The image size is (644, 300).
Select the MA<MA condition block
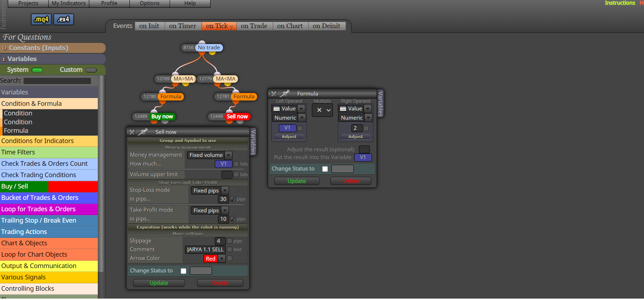tap(225, 79)
